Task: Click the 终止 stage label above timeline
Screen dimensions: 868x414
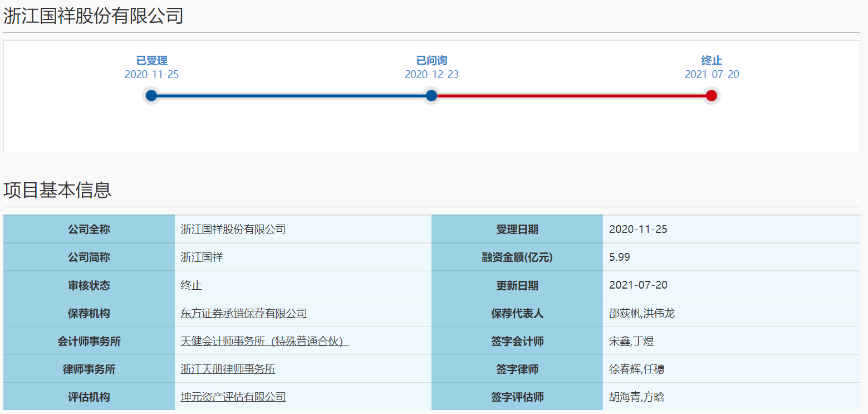Action: pos(712,61)
